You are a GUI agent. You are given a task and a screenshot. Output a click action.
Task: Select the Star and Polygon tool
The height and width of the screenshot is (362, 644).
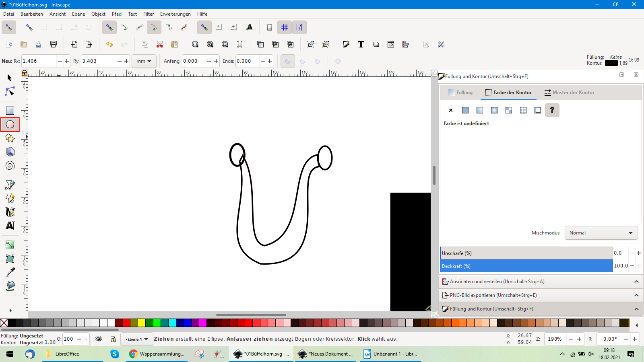10,138
